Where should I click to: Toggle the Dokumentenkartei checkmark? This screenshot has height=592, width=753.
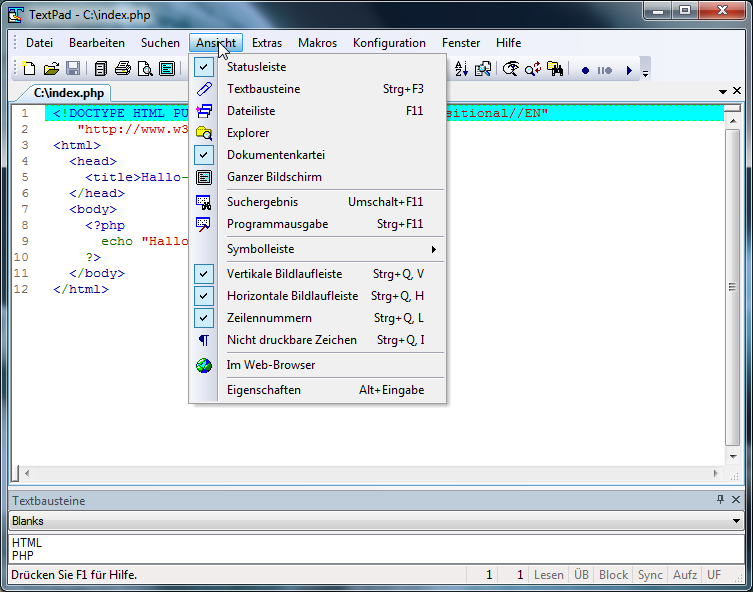(x=204, y=155)
